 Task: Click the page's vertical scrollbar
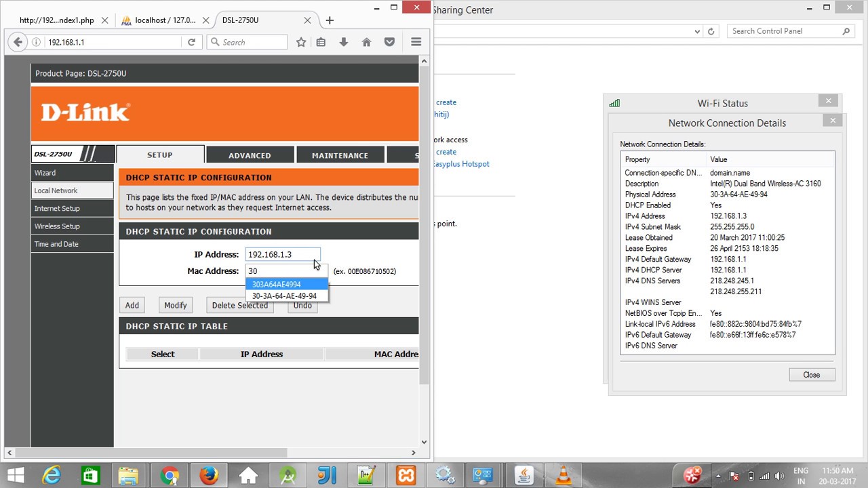coord(424,224)
